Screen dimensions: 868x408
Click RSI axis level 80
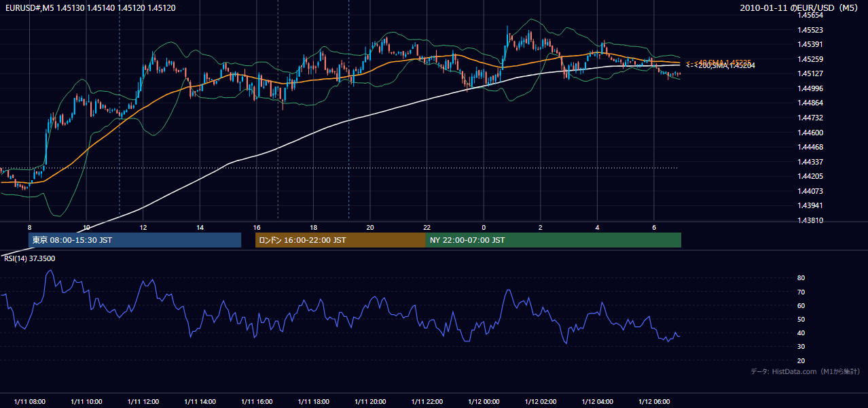coord(801,278)
